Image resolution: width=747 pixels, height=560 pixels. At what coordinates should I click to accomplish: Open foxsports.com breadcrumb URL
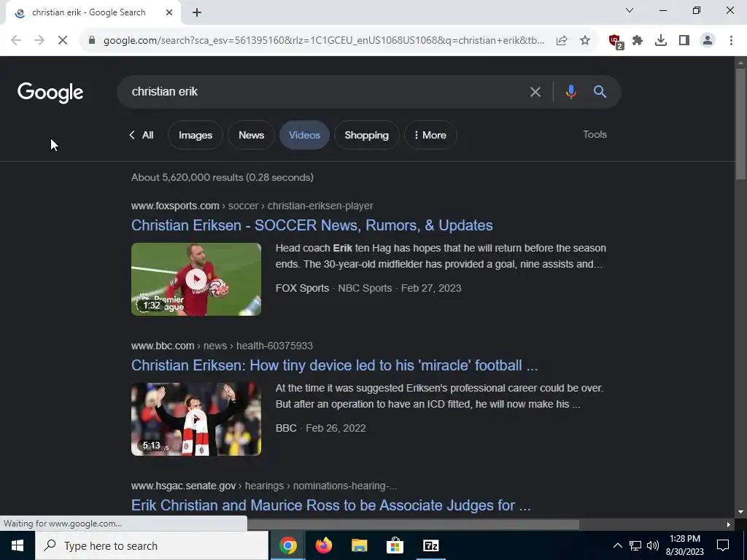pyautogui.click(x=252, y=206)
